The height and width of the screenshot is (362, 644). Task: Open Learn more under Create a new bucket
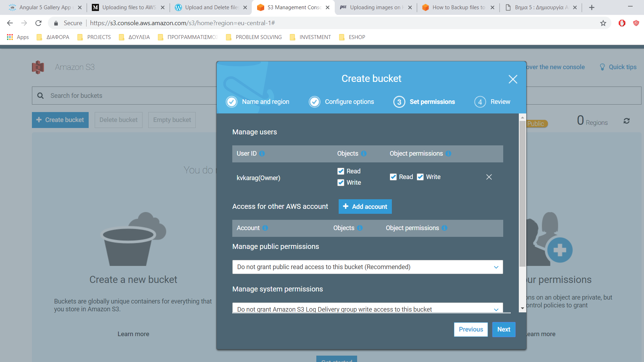[133, 334]
